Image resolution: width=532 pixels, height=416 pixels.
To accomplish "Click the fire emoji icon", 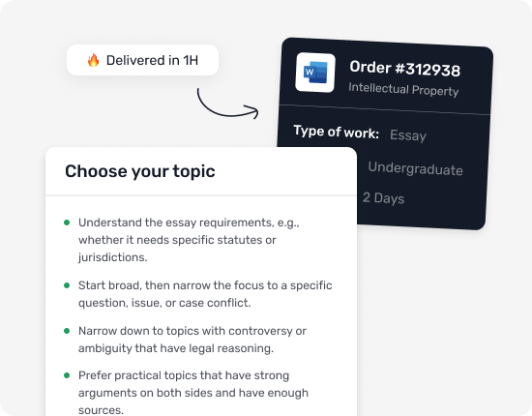I will pos(93,60).
